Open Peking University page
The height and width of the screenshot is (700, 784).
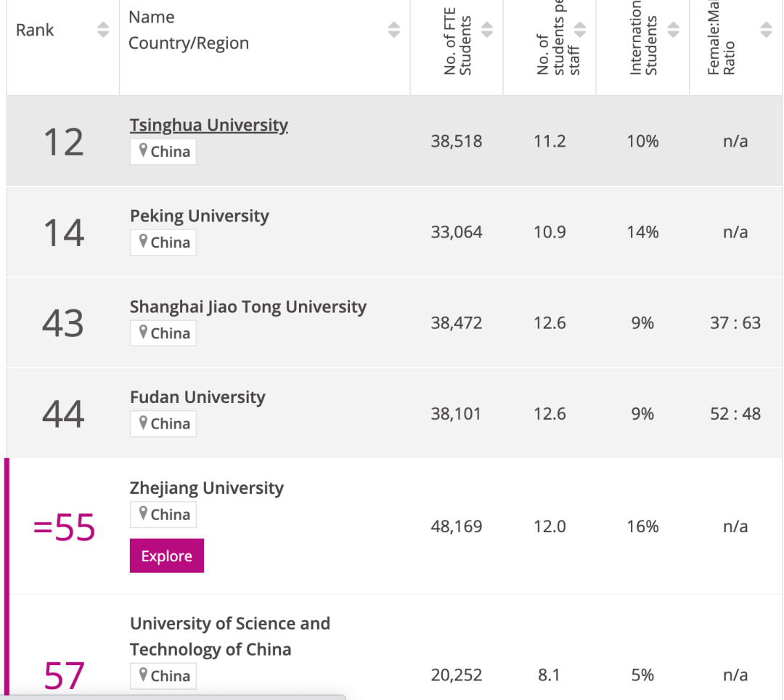click(199, 216)
